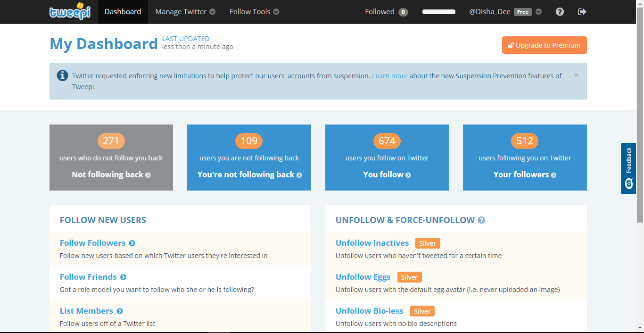Open the List Members link
The image size is (644, 333).
tap(86, 311)
